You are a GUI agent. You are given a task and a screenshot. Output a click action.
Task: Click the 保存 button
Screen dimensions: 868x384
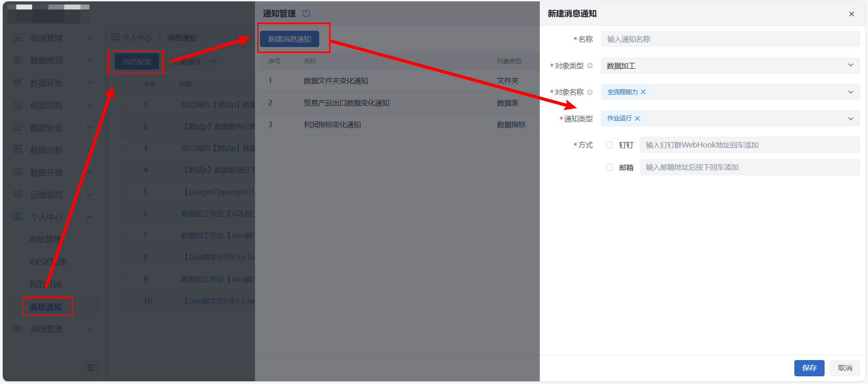tap(809, 368)
